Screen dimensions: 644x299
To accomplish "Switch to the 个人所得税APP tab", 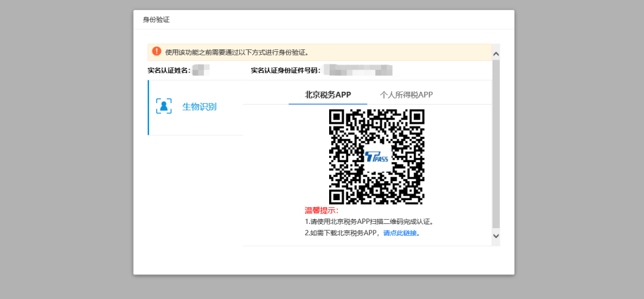I will pos(406,95).
